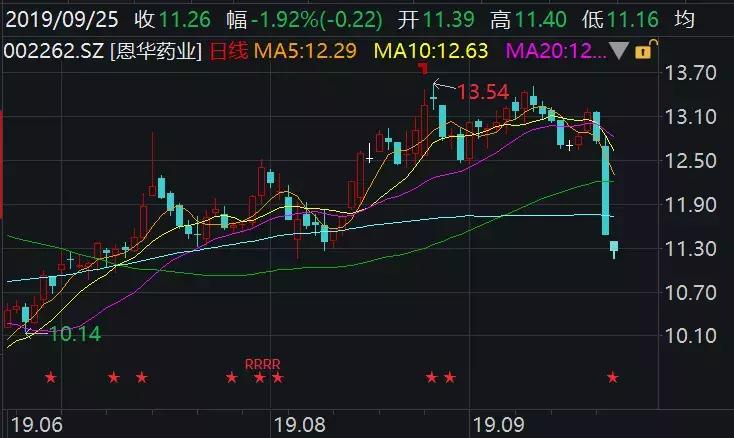734x438 pixels.
Task: Click the tall cyan drop candle before the last
Action: point(605,190)
